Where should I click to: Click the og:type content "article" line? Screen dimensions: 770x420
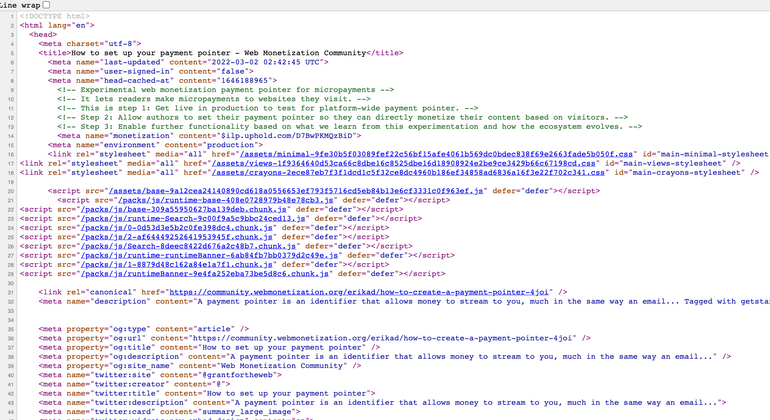coord(143,329)
